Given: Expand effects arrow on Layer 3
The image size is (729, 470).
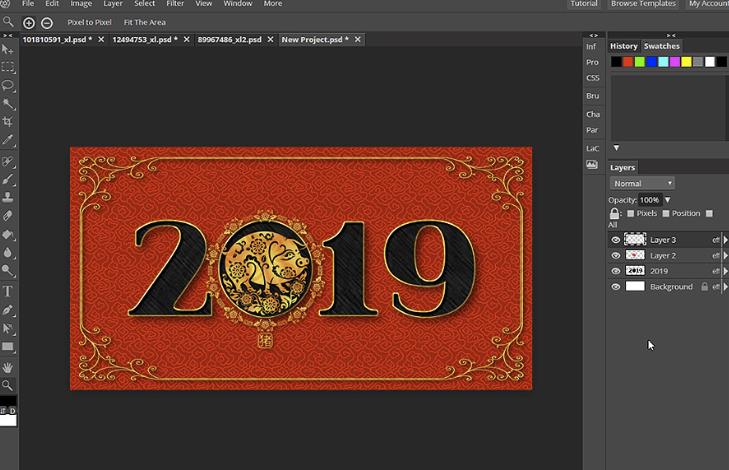Looking at the screenshot, I should [x=725, y=240].
